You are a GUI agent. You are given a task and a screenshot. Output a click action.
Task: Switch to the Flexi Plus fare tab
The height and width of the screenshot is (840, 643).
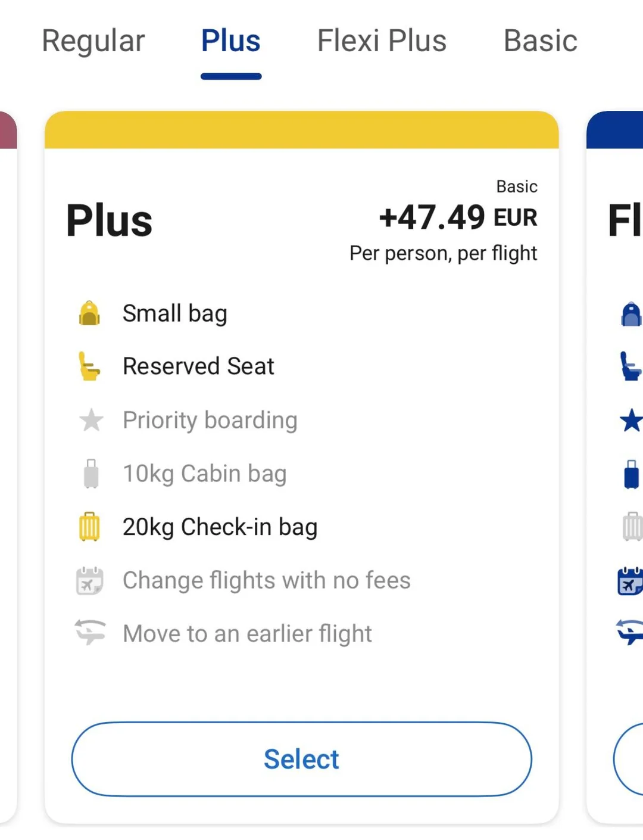[382, 41]
